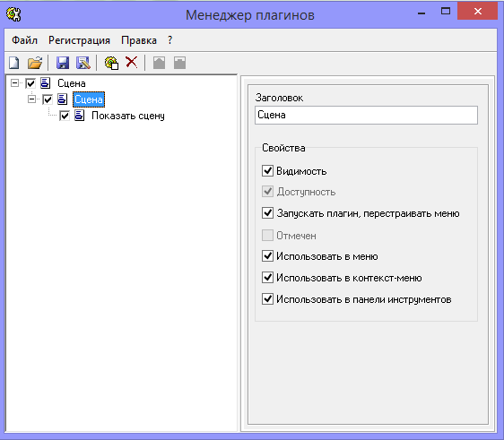Toggle the Видимость checkbox
The width and height of the screenshot is (504, 440).
tap(267, 171)
